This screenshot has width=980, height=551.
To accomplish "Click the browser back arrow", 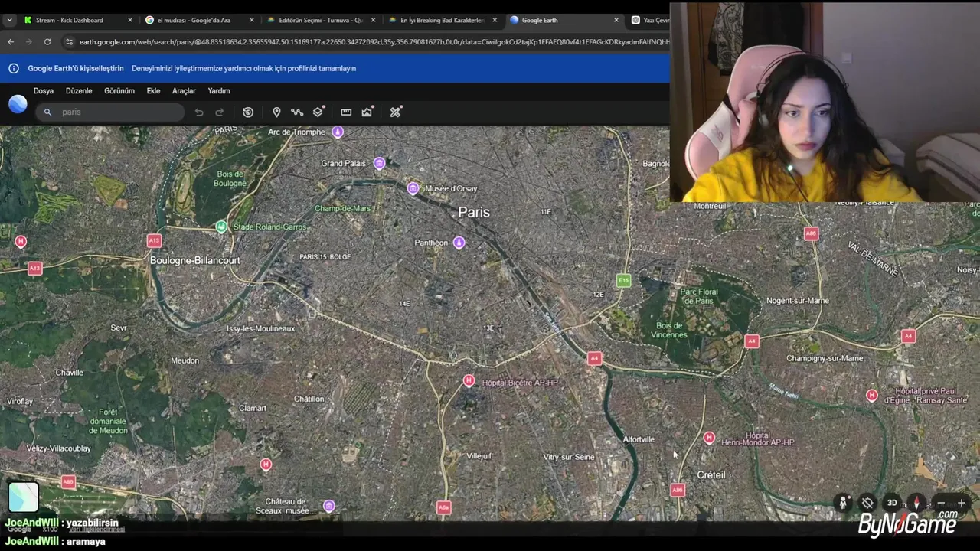I will click(x=11, y=42).
